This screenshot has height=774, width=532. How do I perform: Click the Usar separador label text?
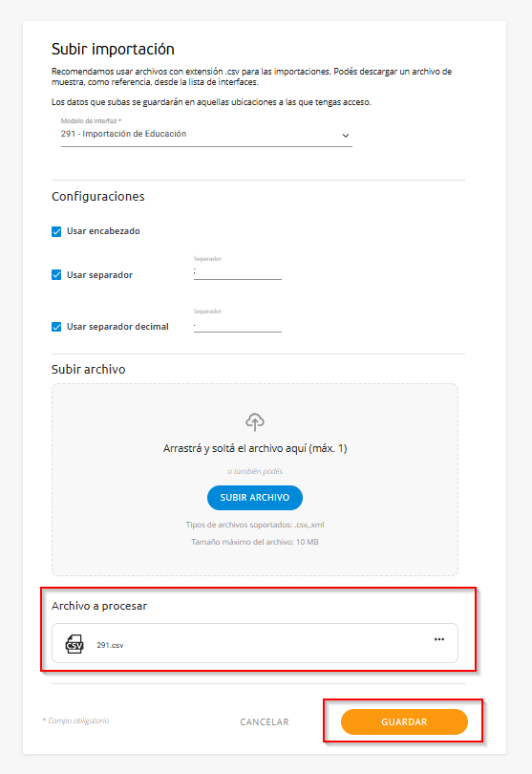click(x=99, y=275)
